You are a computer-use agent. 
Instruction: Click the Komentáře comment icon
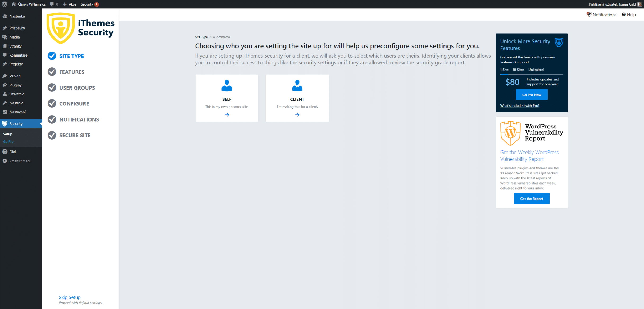pyautogui.click(x=5, y=55)
